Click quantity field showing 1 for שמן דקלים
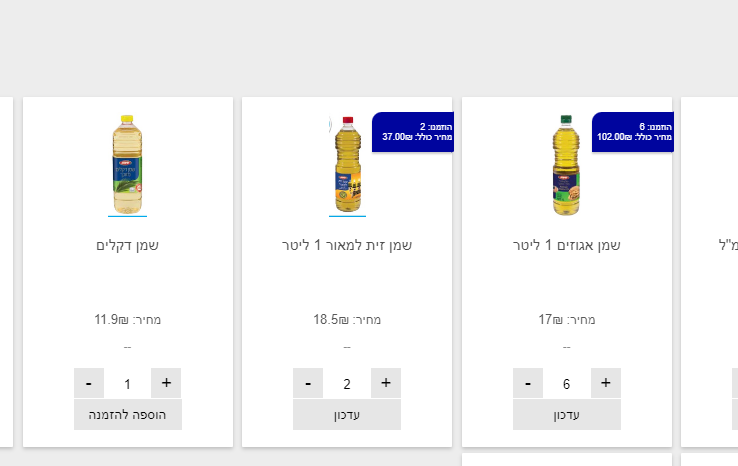This screenshot has width=738, height=466. pyautogui.click(x=127, y=384)
